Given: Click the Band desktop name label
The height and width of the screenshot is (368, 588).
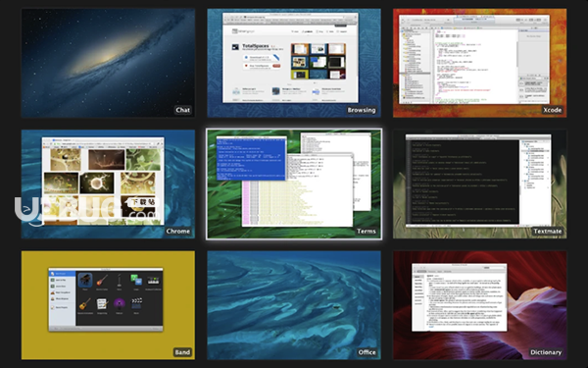Looking at the screenshot, I should pyautogui.click(x=182, y=352).
